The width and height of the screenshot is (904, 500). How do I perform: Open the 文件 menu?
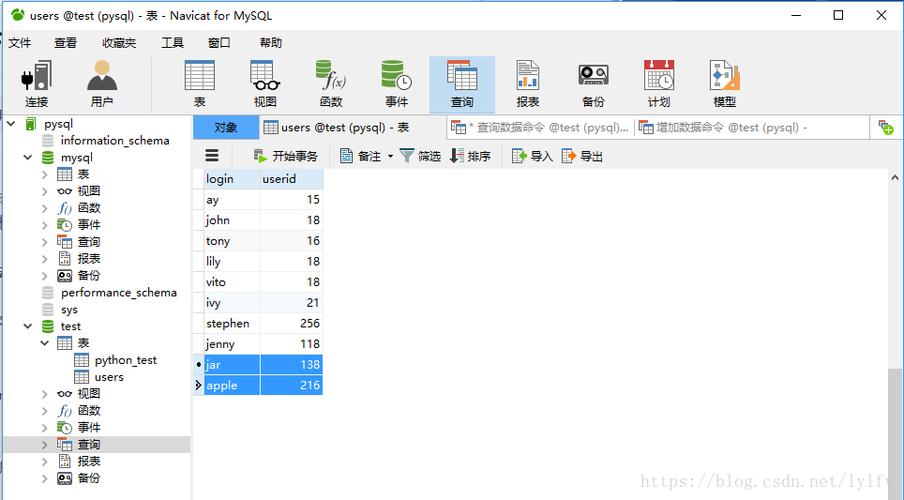click(x=20, y=43)
